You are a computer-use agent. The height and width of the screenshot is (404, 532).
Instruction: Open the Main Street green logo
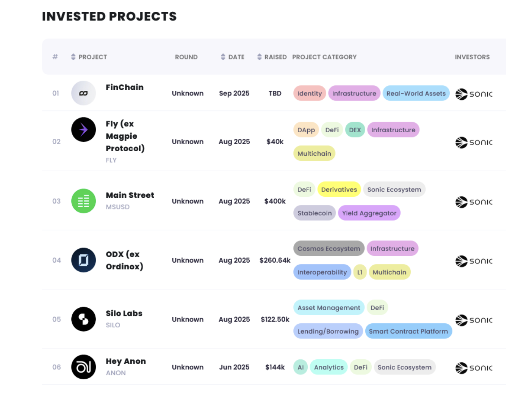pyautogui.click(x=83, y=201)
